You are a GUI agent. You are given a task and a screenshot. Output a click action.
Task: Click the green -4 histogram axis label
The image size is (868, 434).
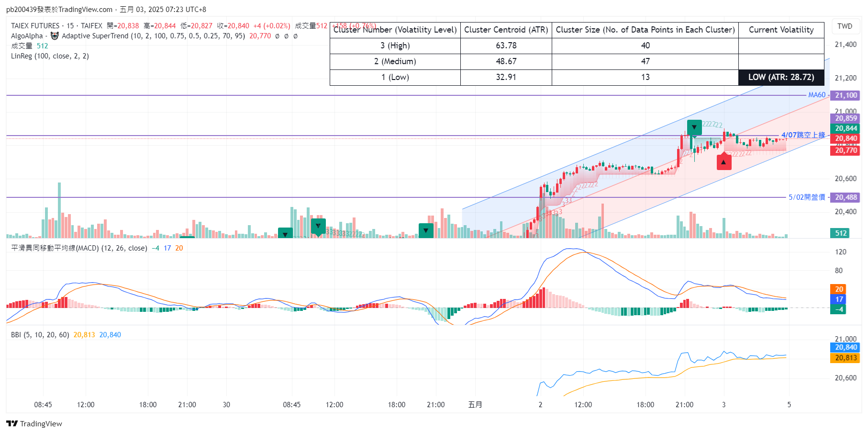[838, 309]
